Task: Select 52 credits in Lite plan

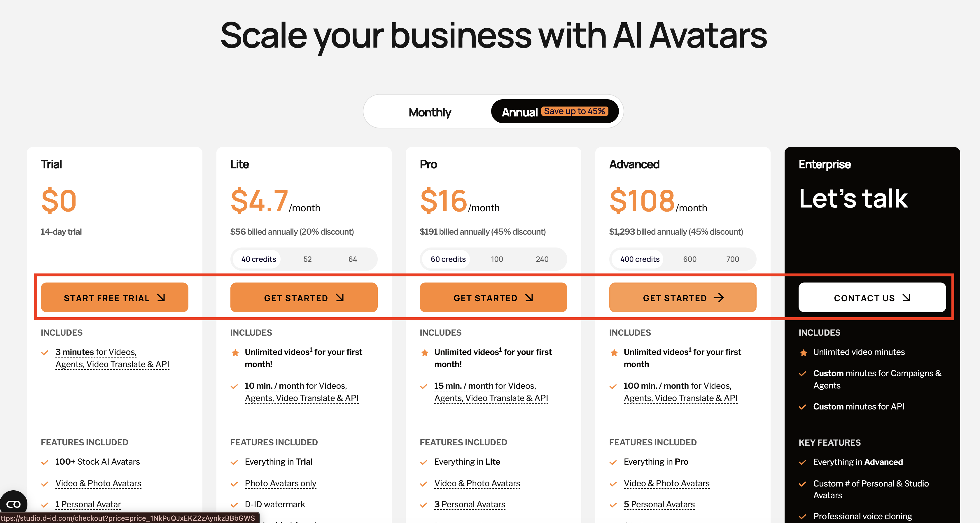Action: 307,259
